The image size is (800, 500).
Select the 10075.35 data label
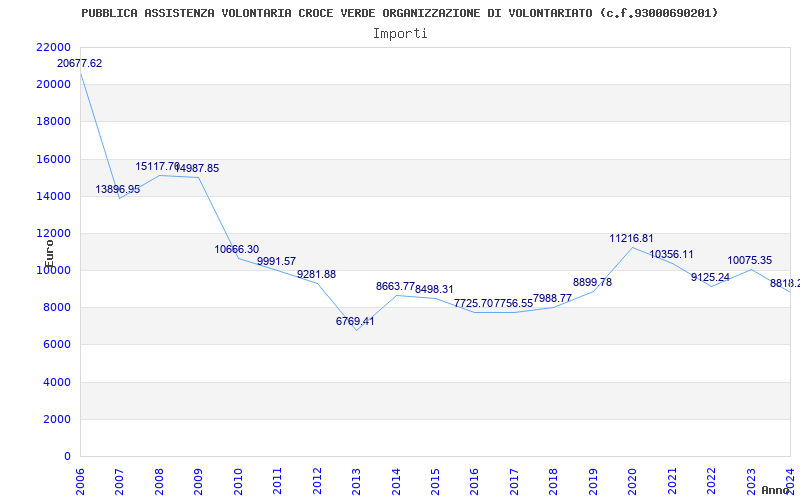click(750, 260)
